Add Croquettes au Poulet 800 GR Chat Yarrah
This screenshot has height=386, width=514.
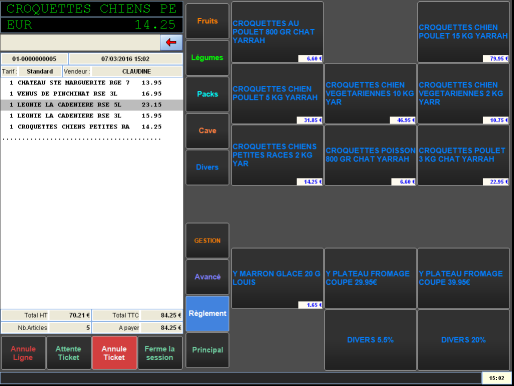coord(277,32)
